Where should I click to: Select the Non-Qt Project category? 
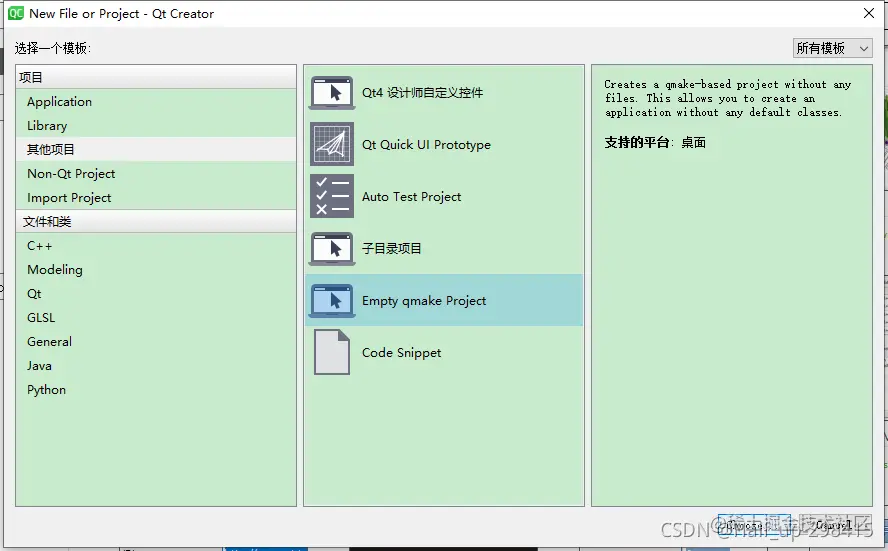[156, 173]
